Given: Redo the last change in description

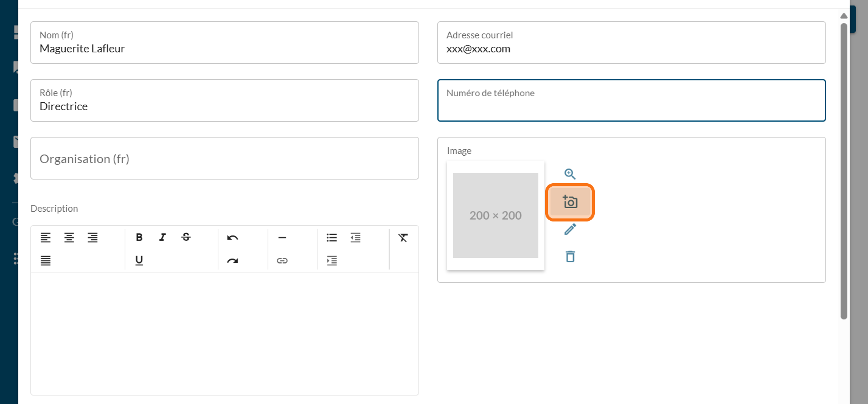Looking at the screenshot, I should [232, 260].
